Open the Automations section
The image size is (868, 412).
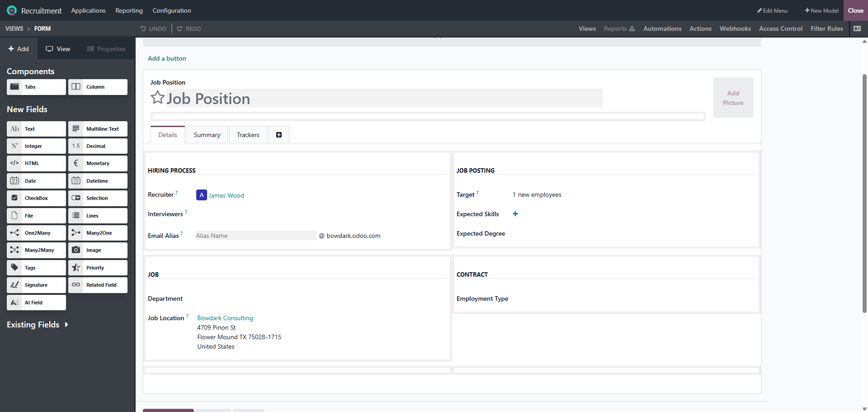click(x=662, y=28)
